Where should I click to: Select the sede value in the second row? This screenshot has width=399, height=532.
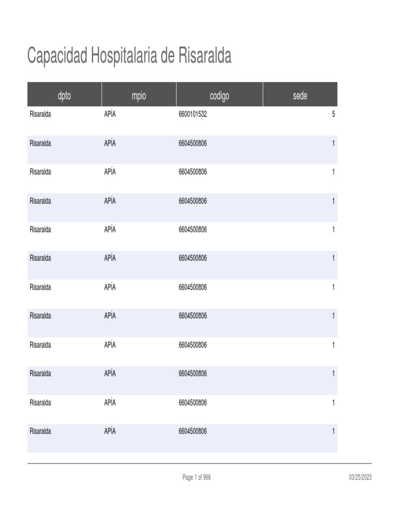click(x=333, y=143)
